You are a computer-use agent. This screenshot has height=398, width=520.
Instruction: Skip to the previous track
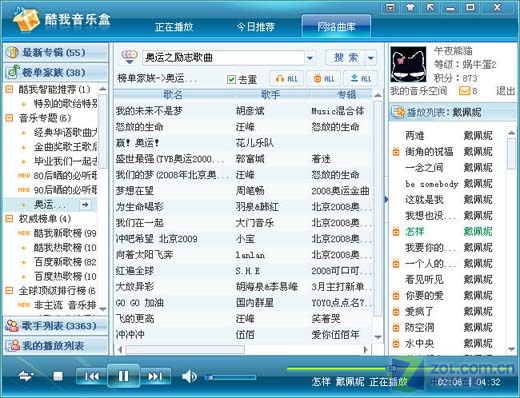click(92, 376)
